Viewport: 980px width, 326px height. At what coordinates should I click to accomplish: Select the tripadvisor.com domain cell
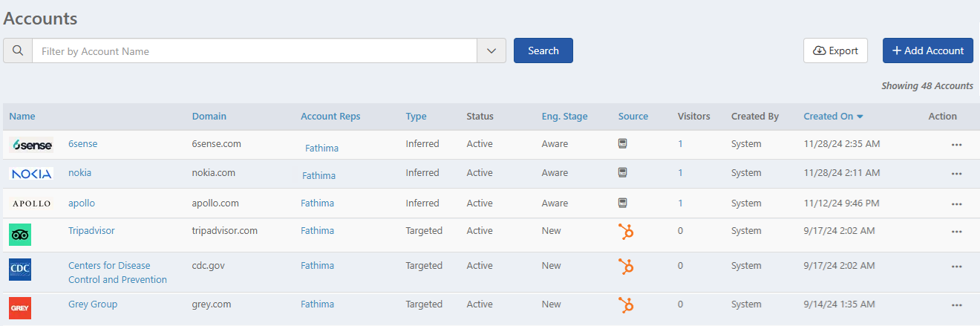tap(225, 231)
